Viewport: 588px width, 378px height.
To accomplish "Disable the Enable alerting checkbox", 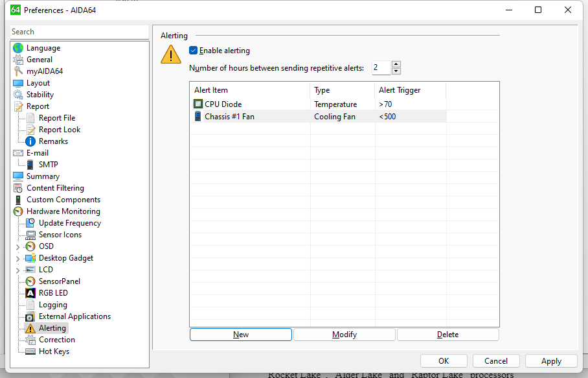I will (193, 51).
